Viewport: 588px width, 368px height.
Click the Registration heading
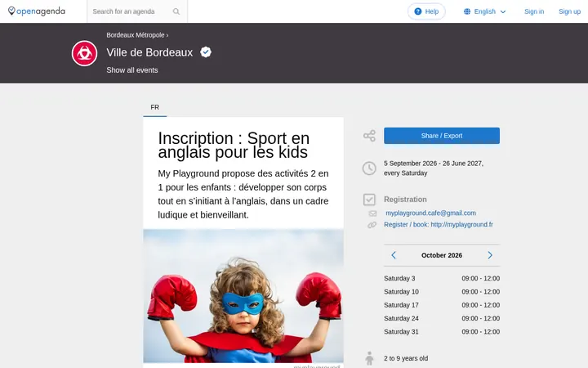(x=405, y=200)
